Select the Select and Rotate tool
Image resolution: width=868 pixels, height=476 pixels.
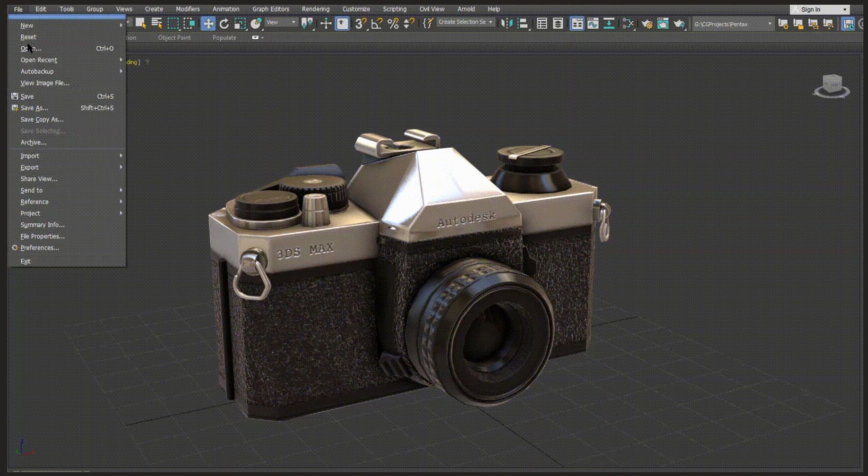coord(224,24)
